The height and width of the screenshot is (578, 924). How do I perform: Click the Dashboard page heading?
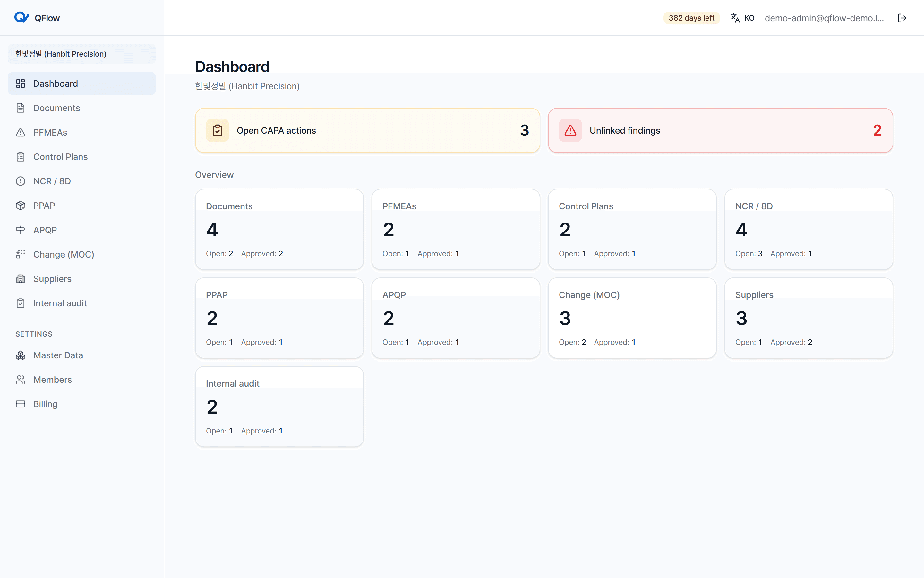coord(232,66)
